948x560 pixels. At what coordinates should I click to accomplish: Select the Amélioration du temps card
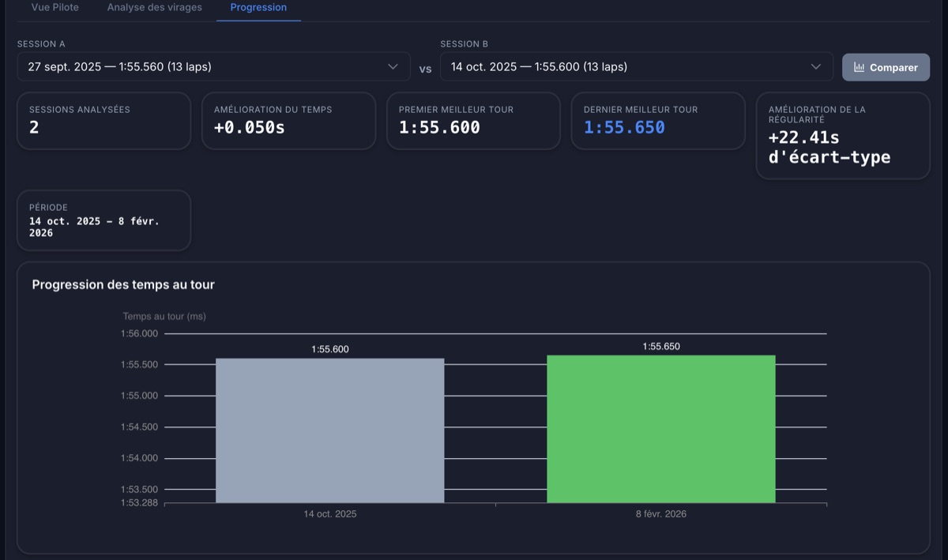[x=288, y=121]
